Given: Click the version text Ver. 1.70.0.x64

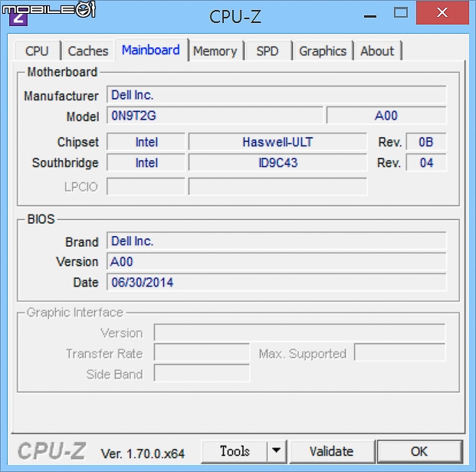Looking at the screenshot, I should [x=143, y=454].
